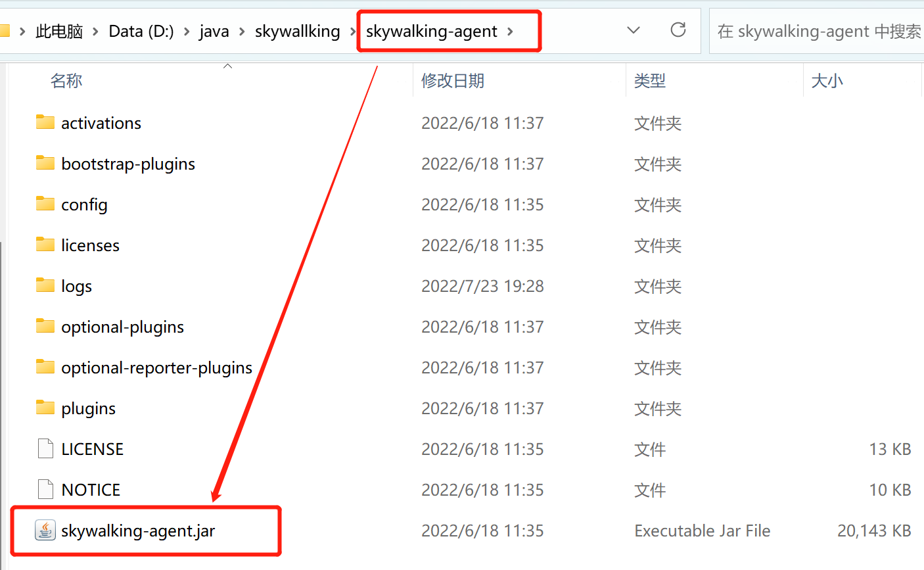Click the 20,143 KB size cell
The height and width of the screenshot is (570, 924).
tap(874, 531)
